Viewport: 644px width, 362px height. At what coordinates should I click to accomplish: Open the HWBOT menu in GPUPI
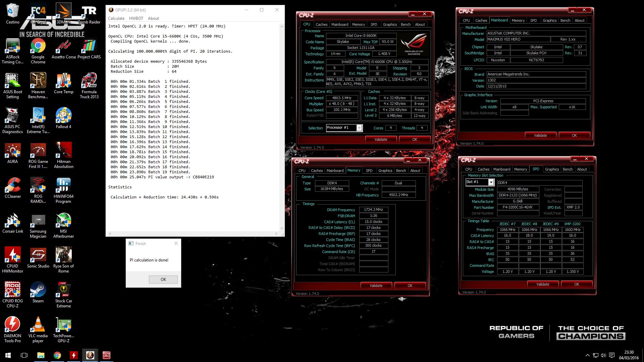pyautogui.click(x=136, y=18)
